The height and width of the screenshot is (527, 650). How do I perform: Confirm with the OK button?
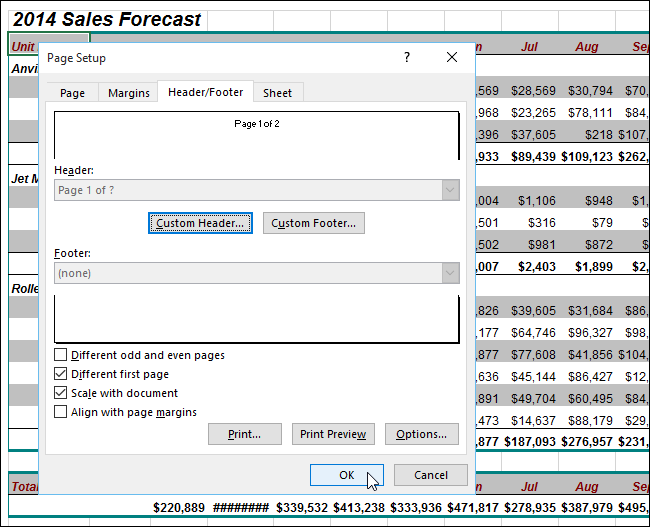347,475
